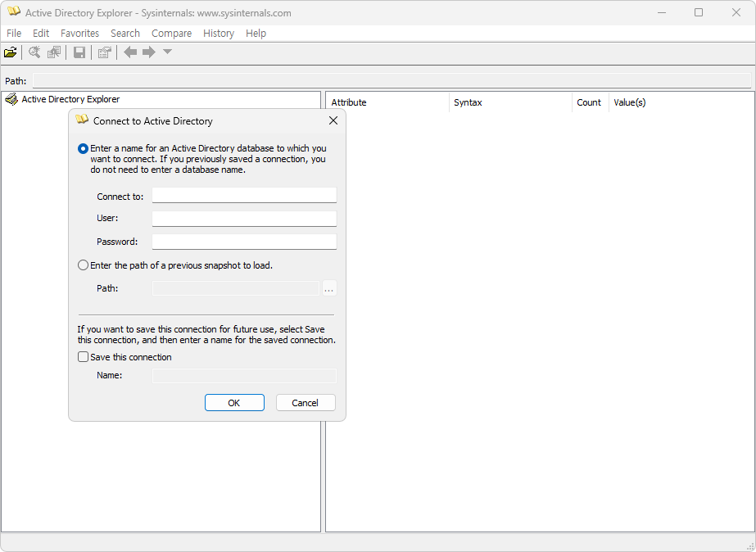756x552 pixels.
Task: Focus the 'Connect to' input field
Action: (x=244, y=195)
